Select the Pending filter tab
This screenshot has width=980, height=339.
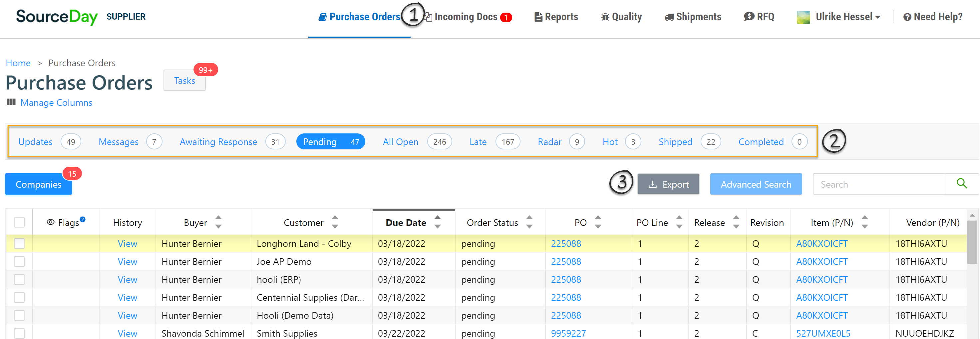click(x=331, y=142)
